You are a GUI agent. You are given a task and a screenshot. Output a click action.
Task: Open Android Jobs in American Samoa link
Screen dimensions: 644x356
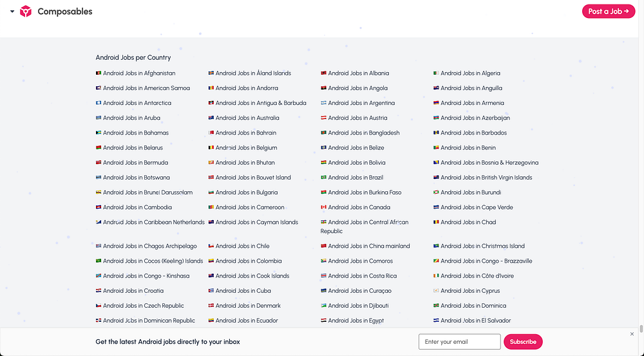[143, 88]
